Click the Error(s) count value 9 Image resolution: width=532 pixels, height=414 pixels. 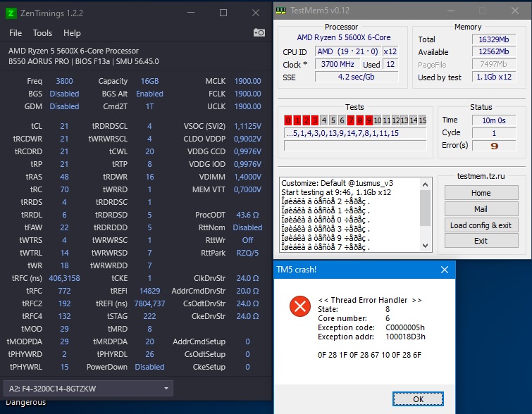(494, 146)
